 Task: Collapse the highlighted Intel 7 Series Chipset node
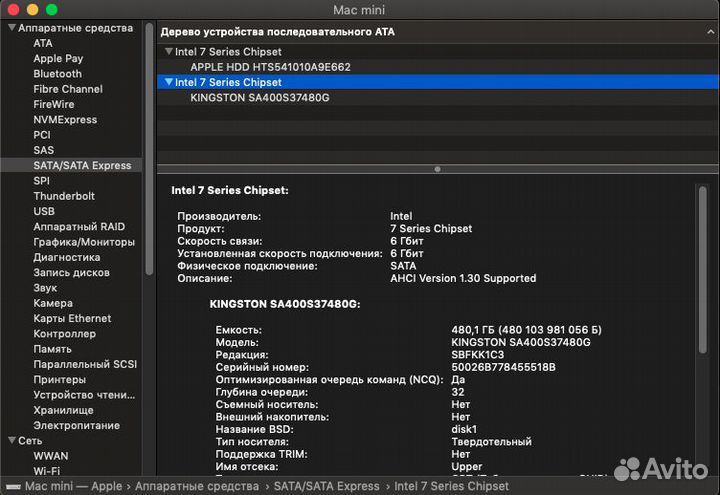pyautogui.click(x=169, y=82)
